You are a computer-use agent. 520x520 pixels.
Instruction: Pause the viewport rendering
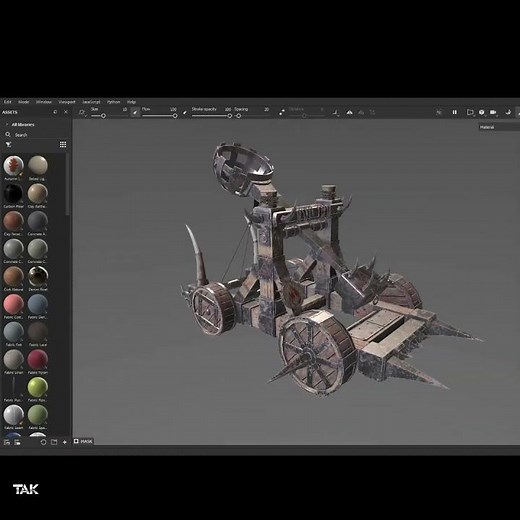[x=454, y=112]
